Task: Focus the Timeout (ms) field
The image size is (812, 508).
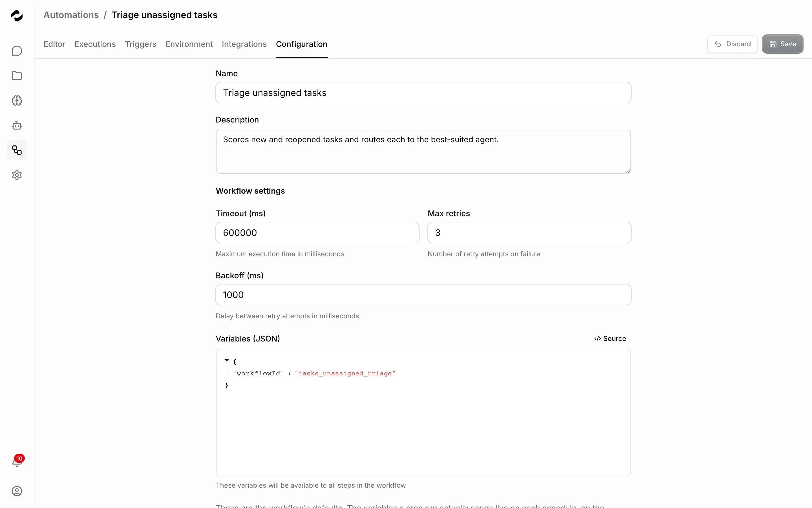Action: pos(317,233)
